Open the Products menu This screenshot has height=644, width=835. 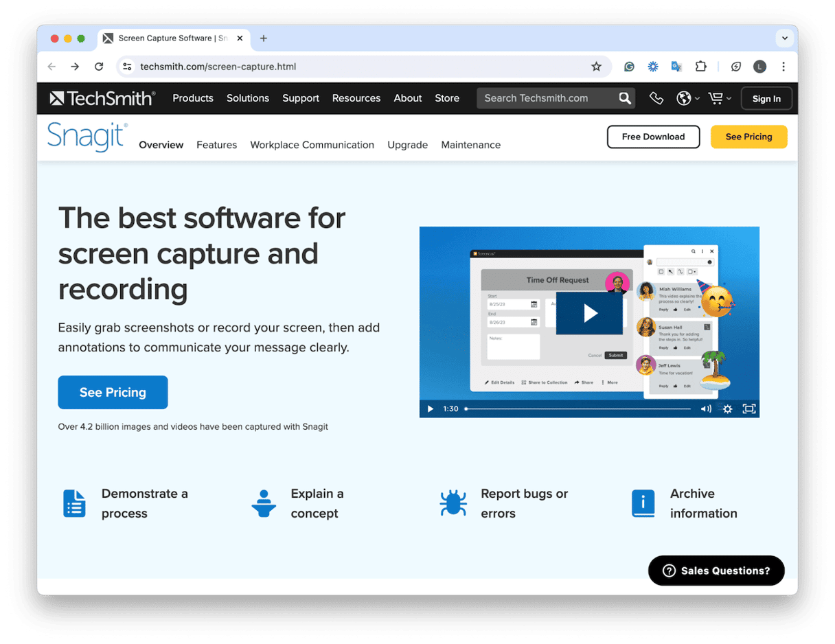pyautogui.click(x=193, y=97)
